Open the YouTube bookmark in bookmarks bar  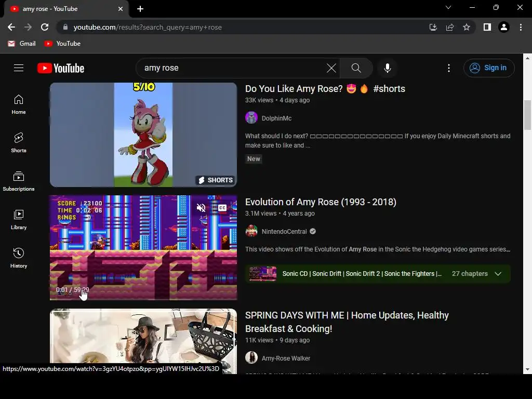pyautogui.click(x=63, y=44)
